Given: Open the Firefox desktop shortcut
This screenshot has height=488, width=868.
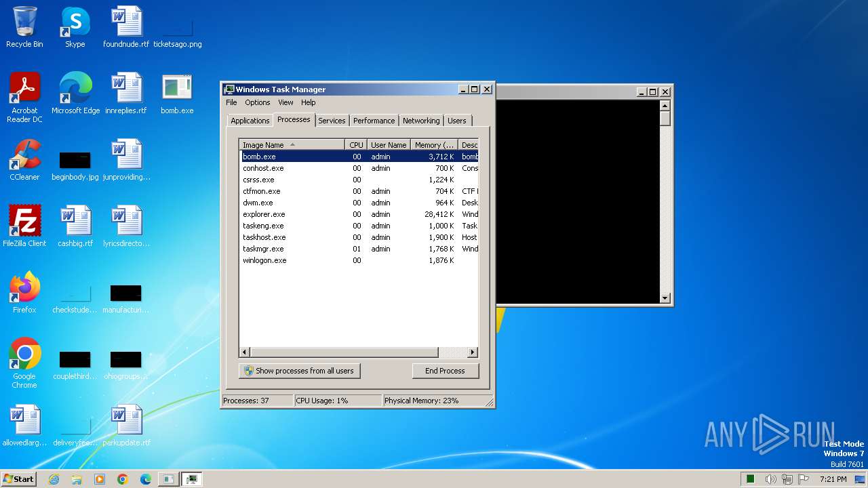Looking at the screenshot, I should coord(24,293).
